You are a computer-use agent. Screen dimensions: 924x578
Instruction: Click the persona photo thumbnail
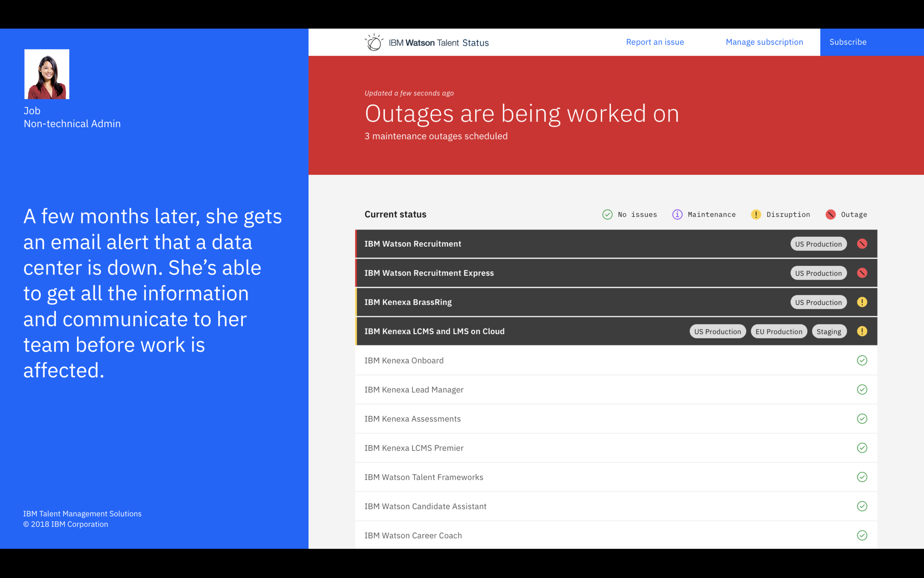47,74
